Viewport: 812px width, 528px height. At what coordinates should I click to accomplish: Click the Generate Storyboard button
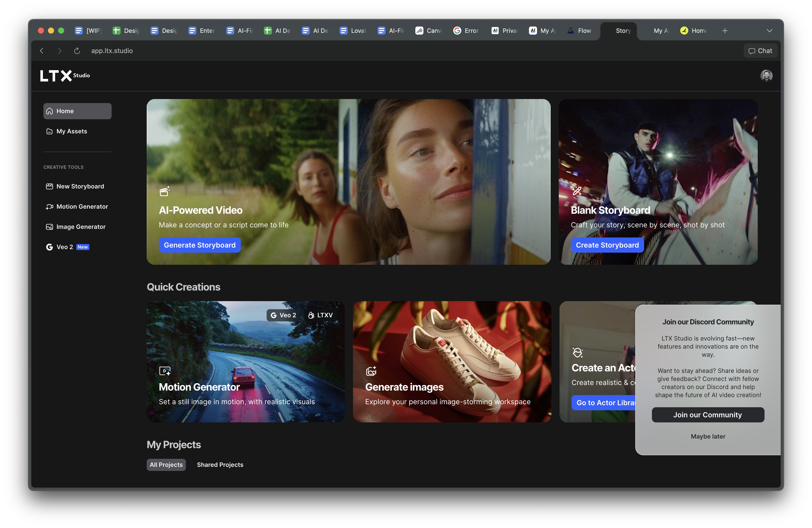pos(199,245)
